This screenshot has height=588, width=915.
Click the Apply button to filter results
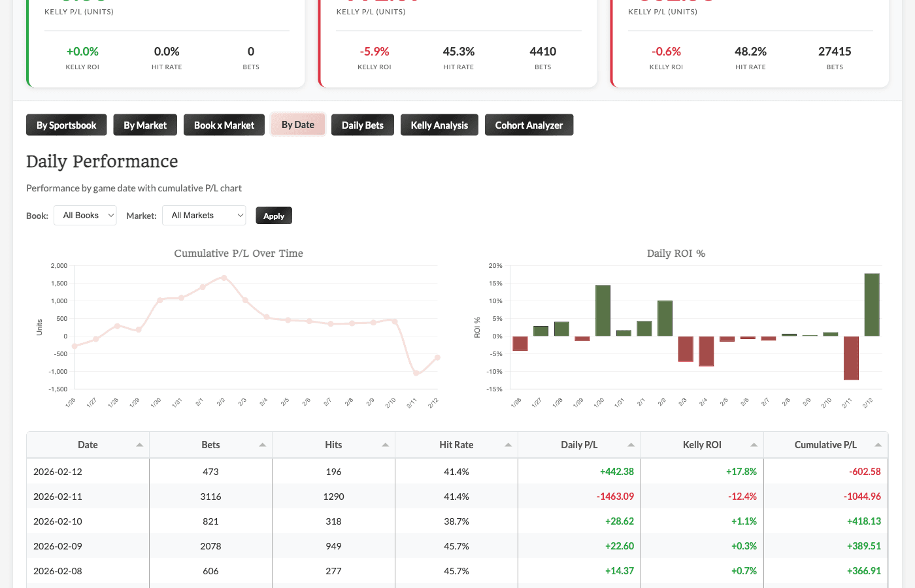click(x=273, y=215)
